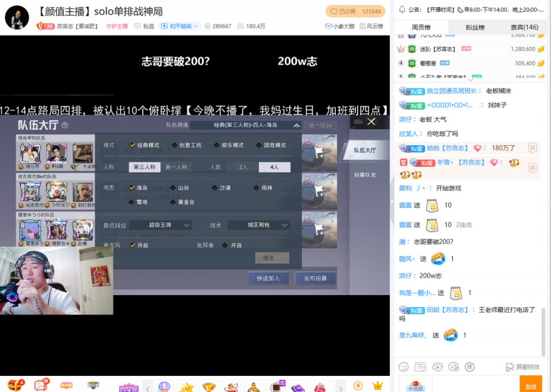Expand the 和平精英 game category dropdown
This screenshot has height=392, width=551.
click(179, 26)
